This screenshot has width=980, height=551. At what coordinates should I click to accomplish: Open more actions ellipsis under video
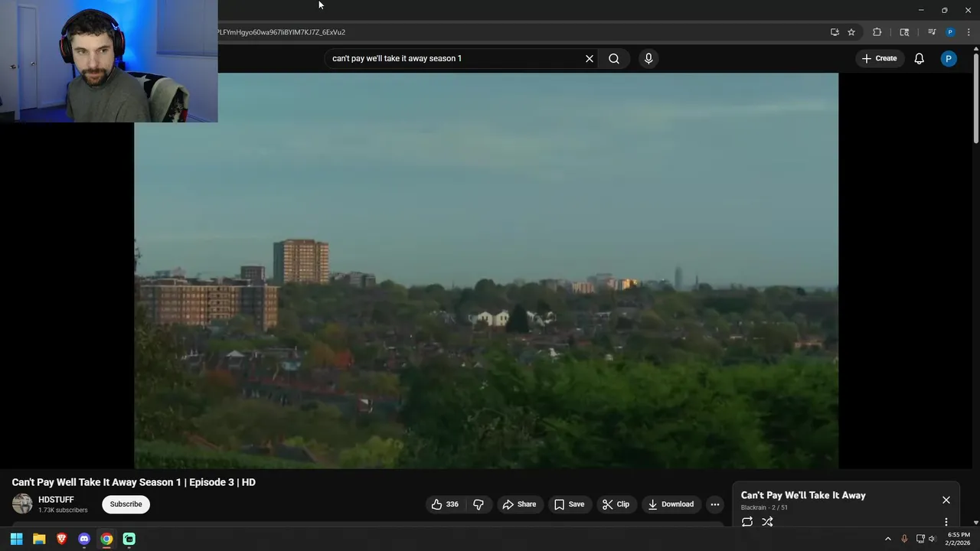coord(715,504)
